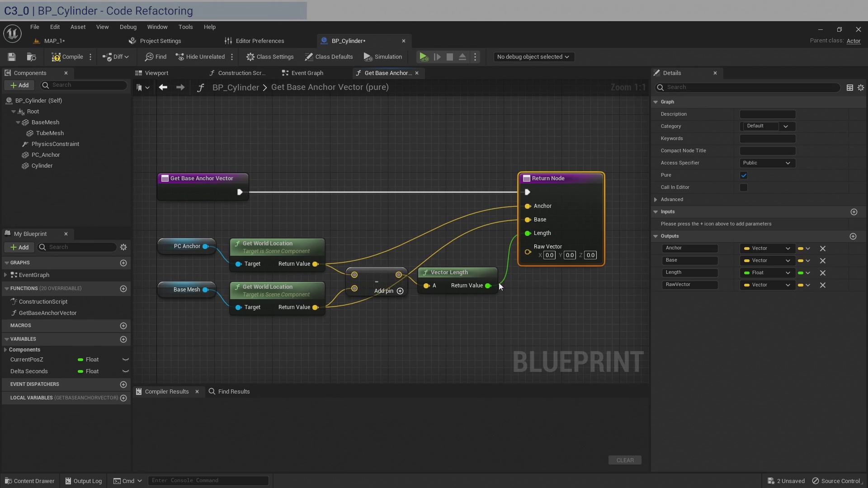868x488 pixels.
Task: Click the console command input field
Action: (x=208, y=480)
